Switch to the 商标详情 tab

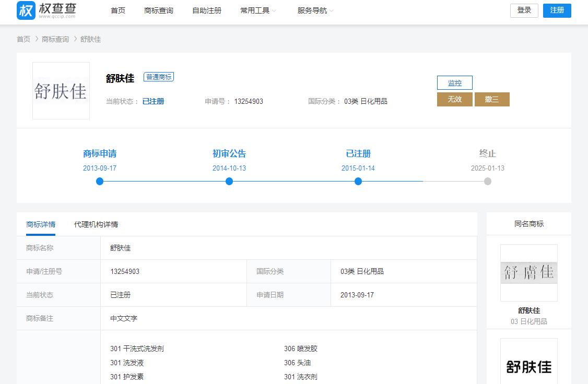[x=41, y=224]
